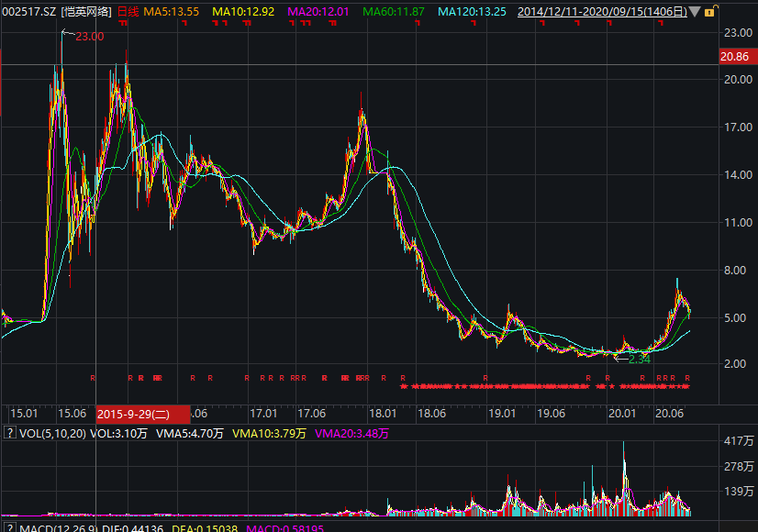
Task: Click the last red R marker near 20.06
Action: pos(686,378)
